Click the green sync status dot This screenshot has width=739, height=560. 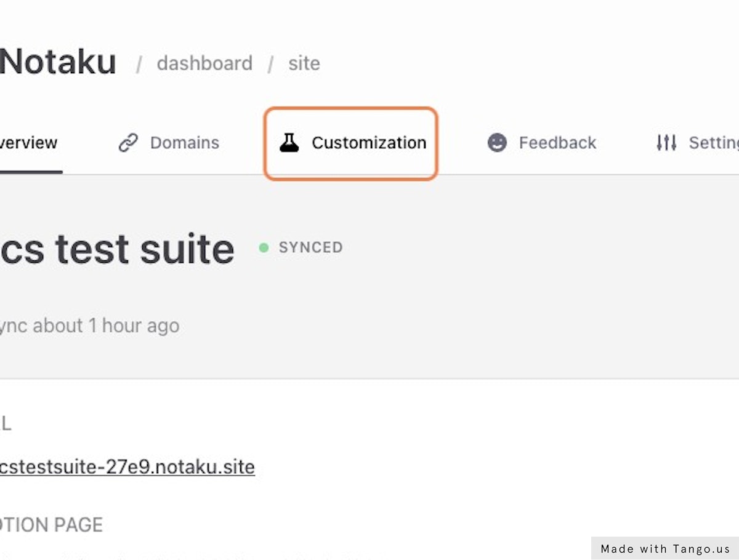pos(264,247)
